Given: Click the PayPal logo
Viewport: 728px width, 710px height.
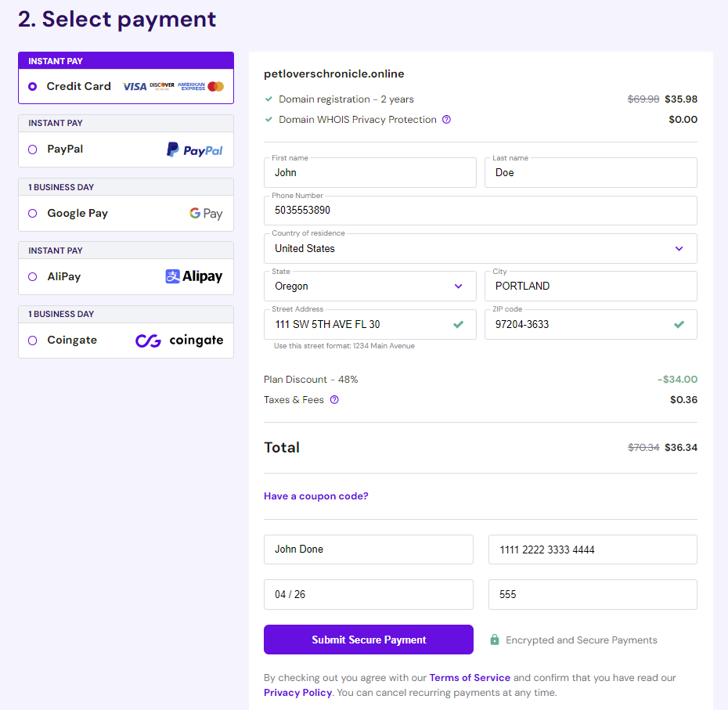Looking at the screenshot, I should click(194, 149).
